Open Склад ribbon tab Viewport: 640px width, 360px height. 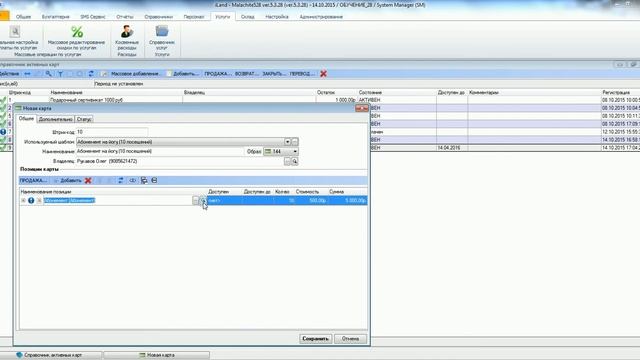247,17
